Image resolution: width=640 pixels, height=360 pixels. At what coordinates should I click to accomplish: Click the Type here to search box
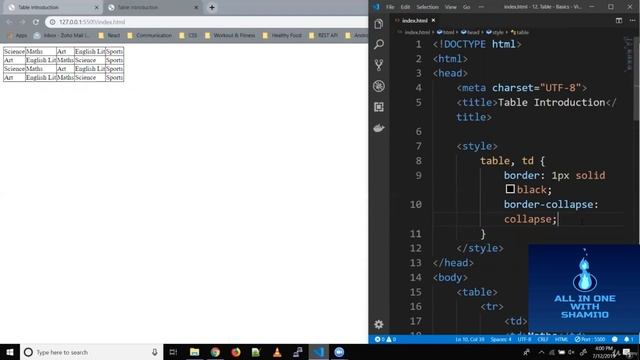click(x=91, y=352)
